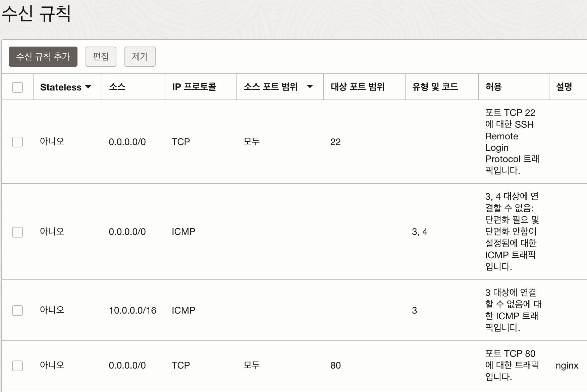Screen dimensions: 587x392
Task: Click the 유형 및 코드 column header
Action: tap(435, 87)
